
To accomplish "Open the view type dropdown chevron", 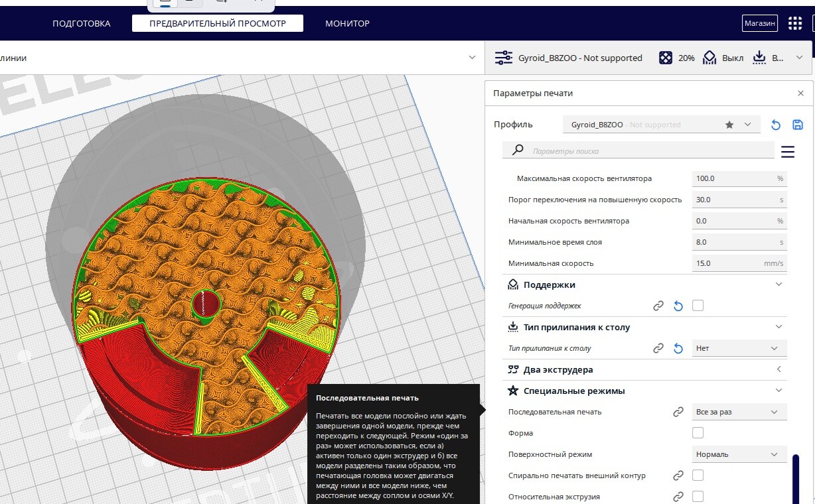I will tap(473, 58).
